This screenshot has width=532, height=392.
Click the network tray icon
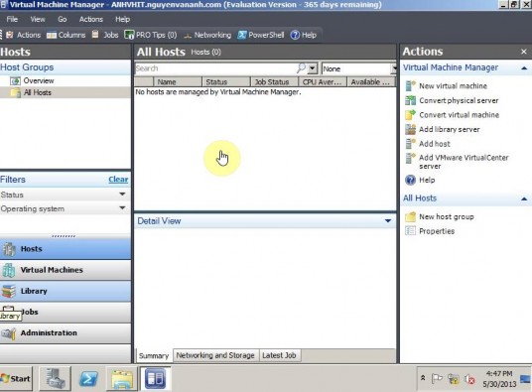[454, 379]
